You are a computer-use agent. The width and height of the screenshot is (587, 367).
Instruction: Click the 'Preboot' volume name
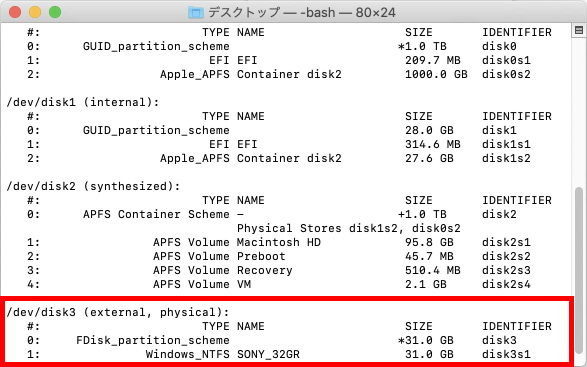click(261, 256)
